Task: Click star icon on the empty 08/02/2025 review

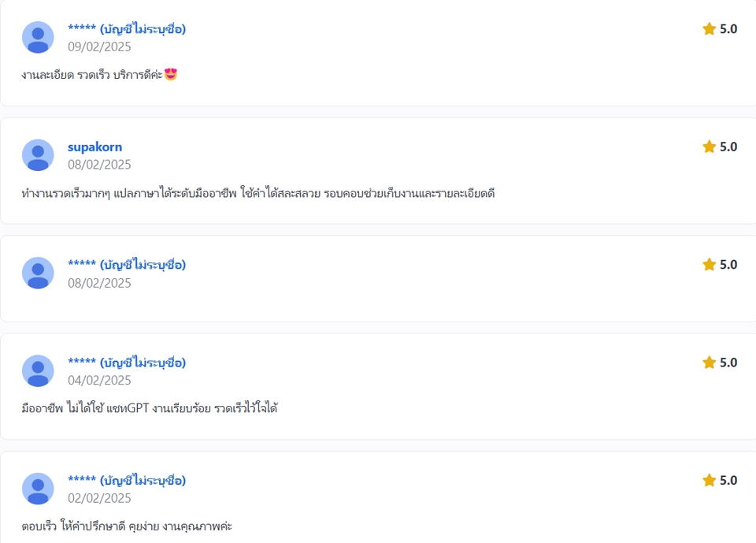Action: click(709, 265)
